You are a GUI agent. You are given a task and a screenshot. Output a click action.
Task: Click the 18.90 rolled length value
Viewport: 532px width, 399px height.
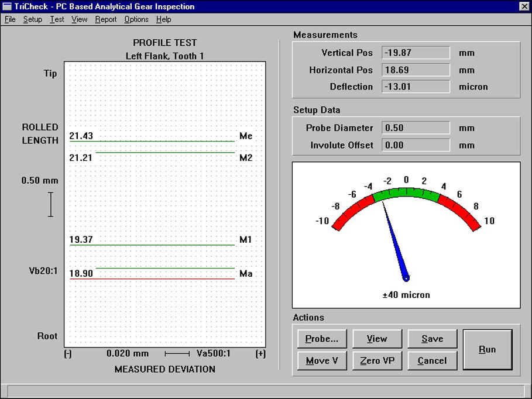click(81, 273)
